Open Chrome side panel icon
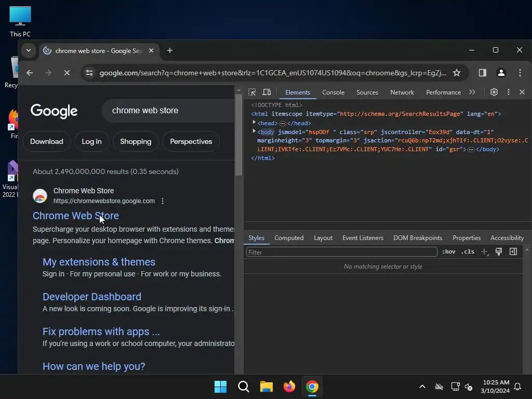 pyautogui.click(x=483, y=73)
